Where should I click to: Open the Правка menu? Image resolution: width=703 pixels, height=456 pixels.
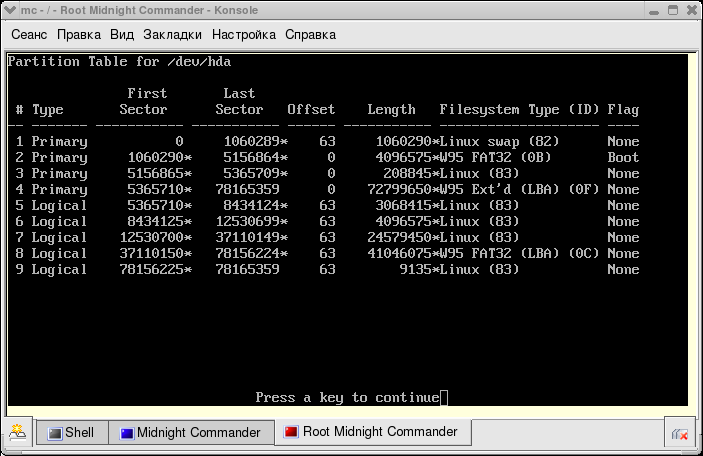pos(79,35)
